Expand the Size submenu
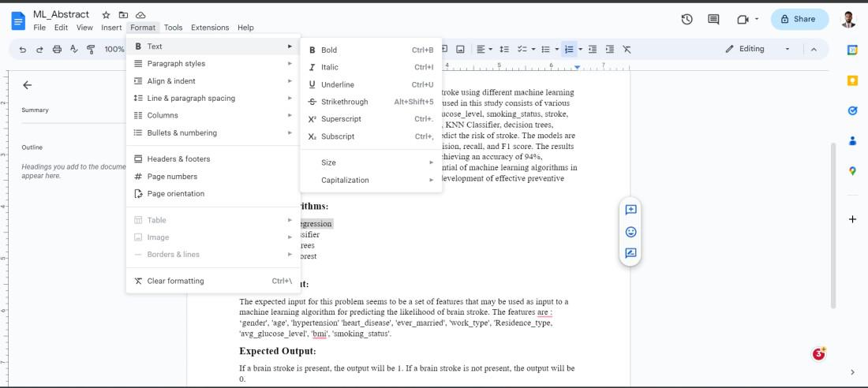 click(x=371, y=162)
